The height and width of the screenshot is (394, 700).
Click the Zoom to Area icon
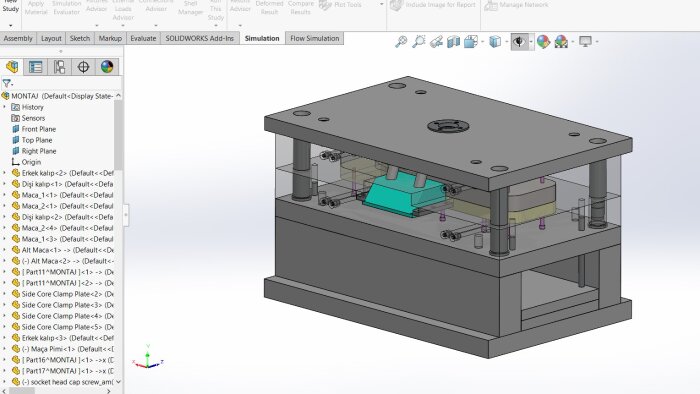pos(419,41)
